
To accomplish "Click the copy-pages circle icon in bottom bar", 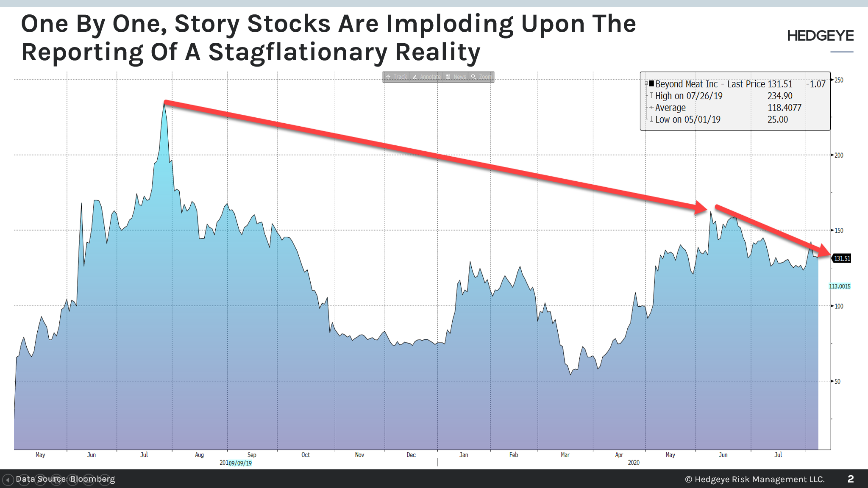I will pos(56,479).
